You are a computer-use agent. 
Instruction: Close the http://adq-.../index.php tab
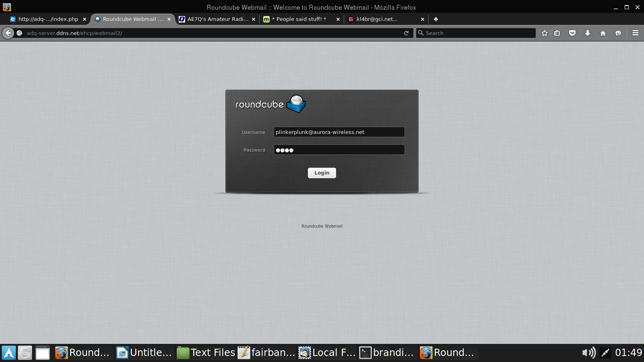[85, 19]
